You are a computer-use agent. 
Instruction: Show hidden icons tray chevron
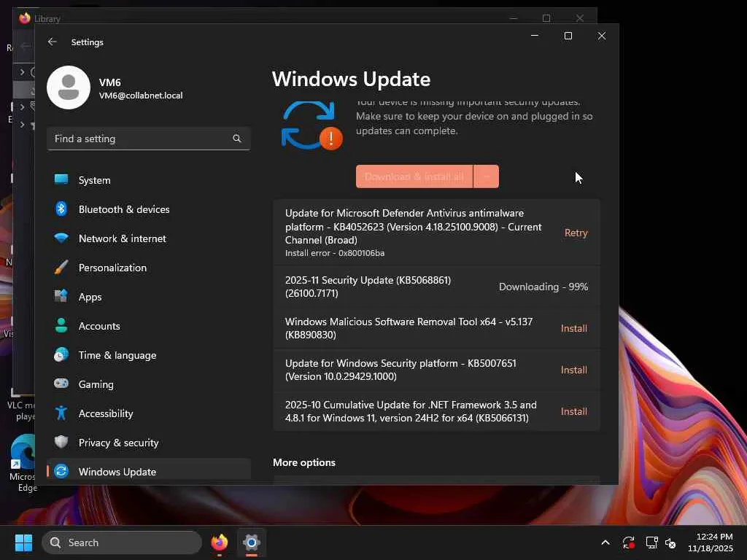605,542
